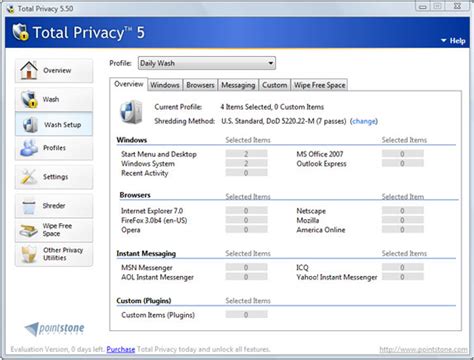Click the Settings tools icon

click(x=29, y=177)
